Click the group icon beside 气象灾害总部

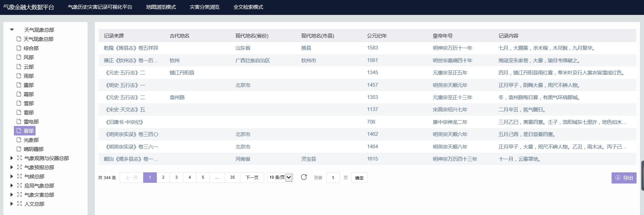(19, 195)
